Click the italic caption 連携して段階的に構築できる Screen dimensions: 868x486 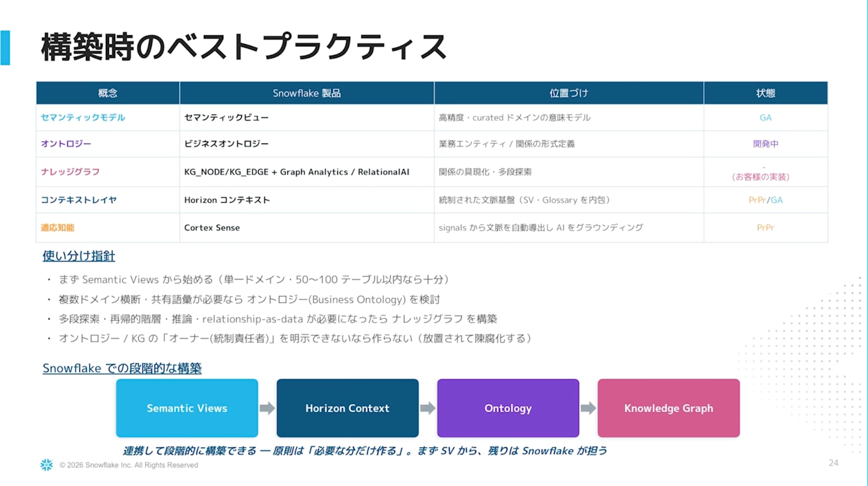point(365,451)
